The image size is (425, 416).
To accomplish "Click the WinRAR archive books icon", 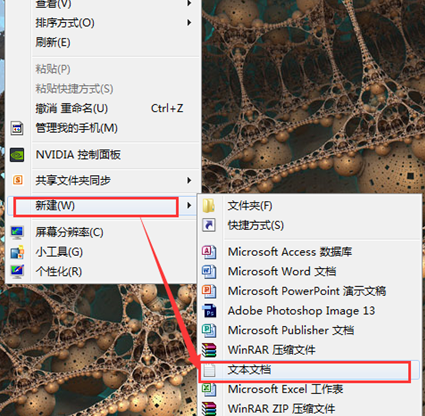I will coord(209,350).
